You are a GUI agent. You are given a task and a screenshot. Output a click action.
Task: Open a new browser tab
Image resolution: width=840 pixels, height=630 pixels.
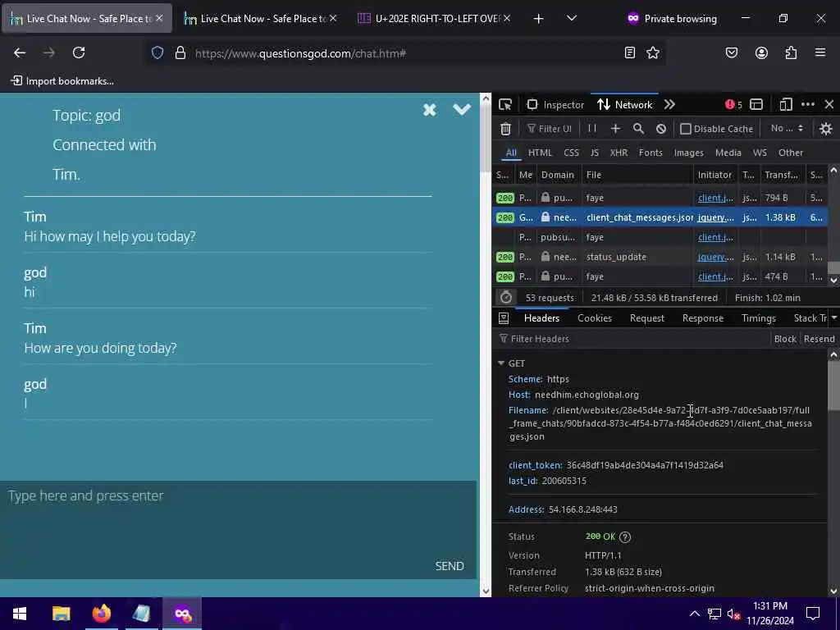click(538, 19)
